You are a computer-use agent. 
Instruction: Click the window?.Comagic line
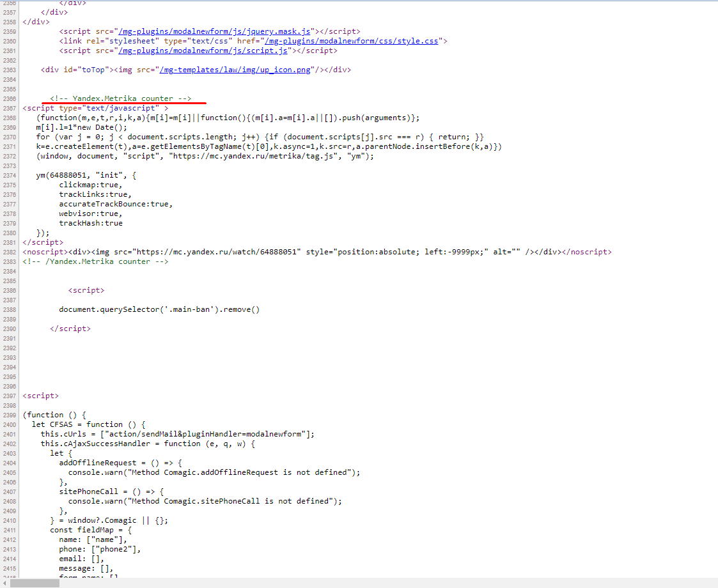point(109,521)
